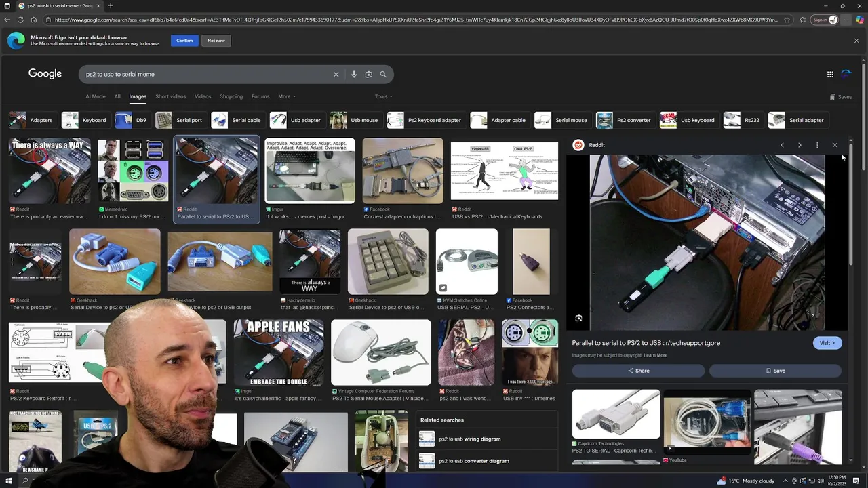Filter images by Usb mouse chip
Image resolution: width=868 pixels, height=488 pixels.
click(x=355, y=120)
